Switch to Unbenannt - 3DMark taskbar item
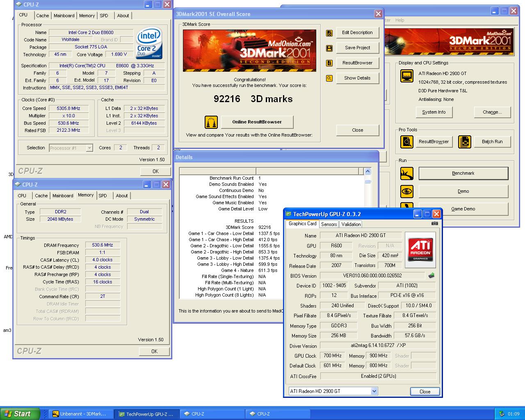 81,414
